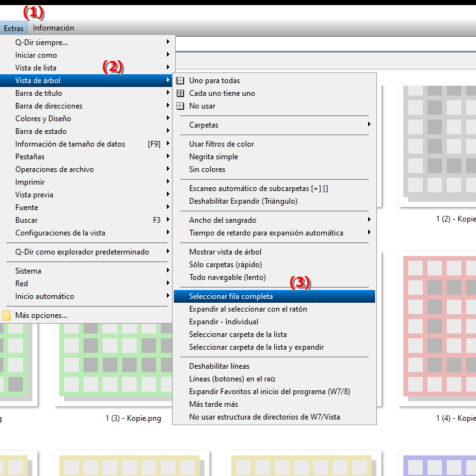
Task: Toggle 'Mostrar vista de árbol'
Action: coord(274,252)
